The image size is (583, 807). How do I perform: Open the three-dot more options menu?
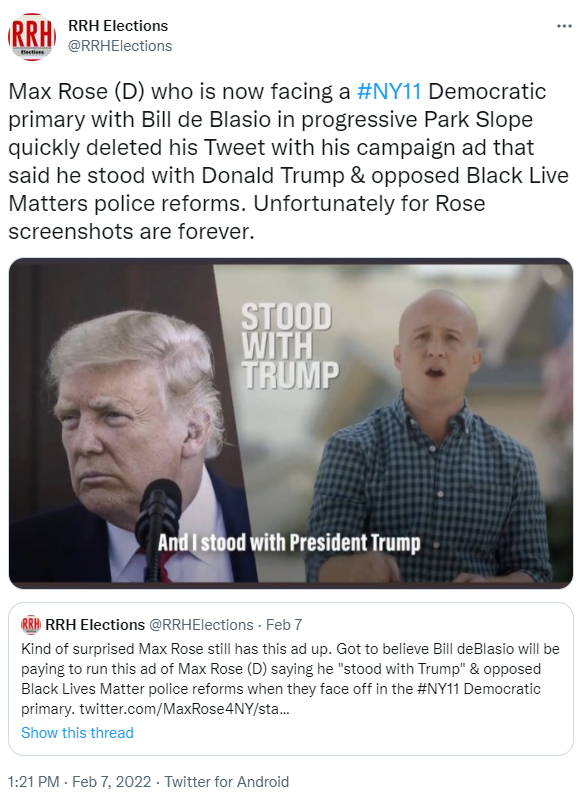click(564, 26)
